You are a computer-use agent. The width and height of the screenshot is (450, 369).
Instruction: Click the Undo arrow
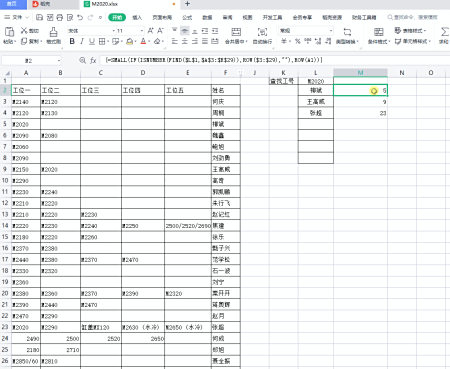(x=80, y=17)
